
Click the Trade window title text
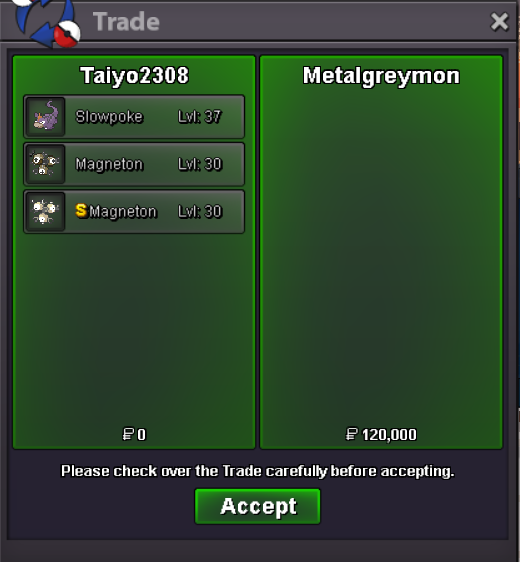(126, 22)
